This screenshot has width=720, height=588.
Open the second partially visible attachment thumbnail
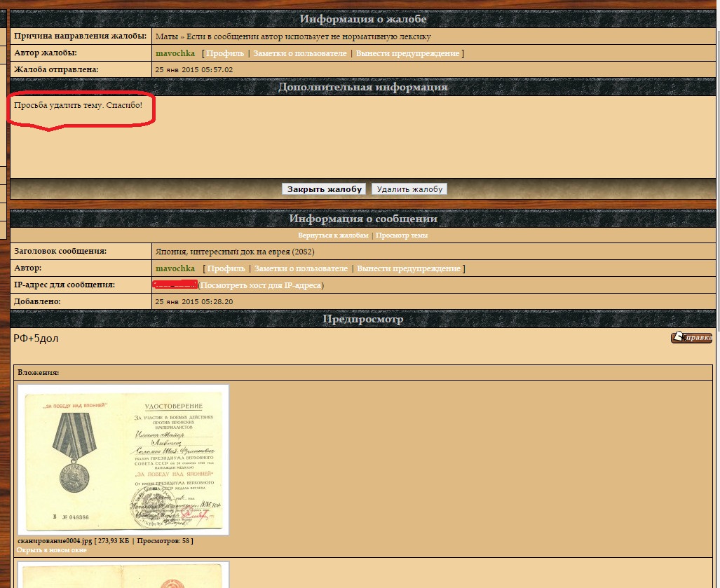tap(123, 576)
